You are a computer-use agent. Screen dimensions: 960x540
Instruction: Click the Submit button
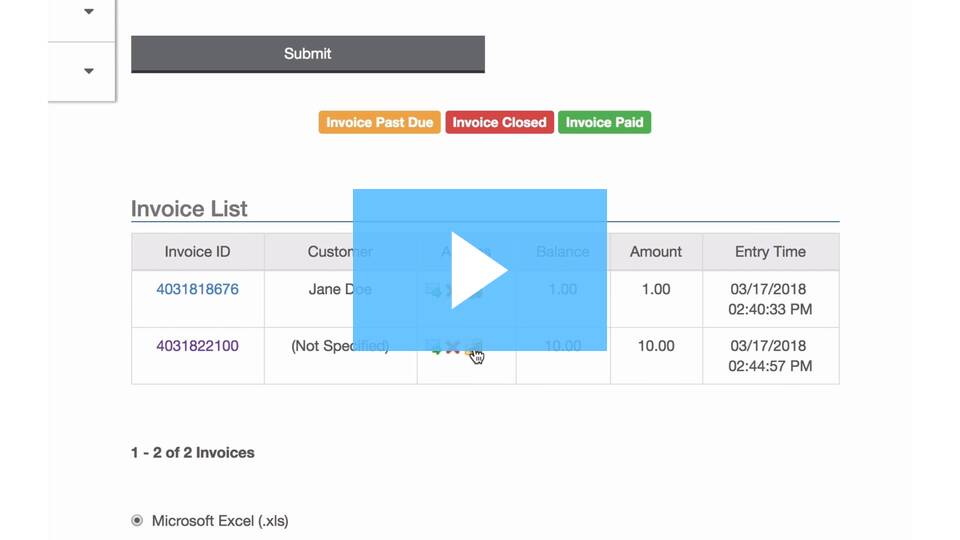click(307, 54)
